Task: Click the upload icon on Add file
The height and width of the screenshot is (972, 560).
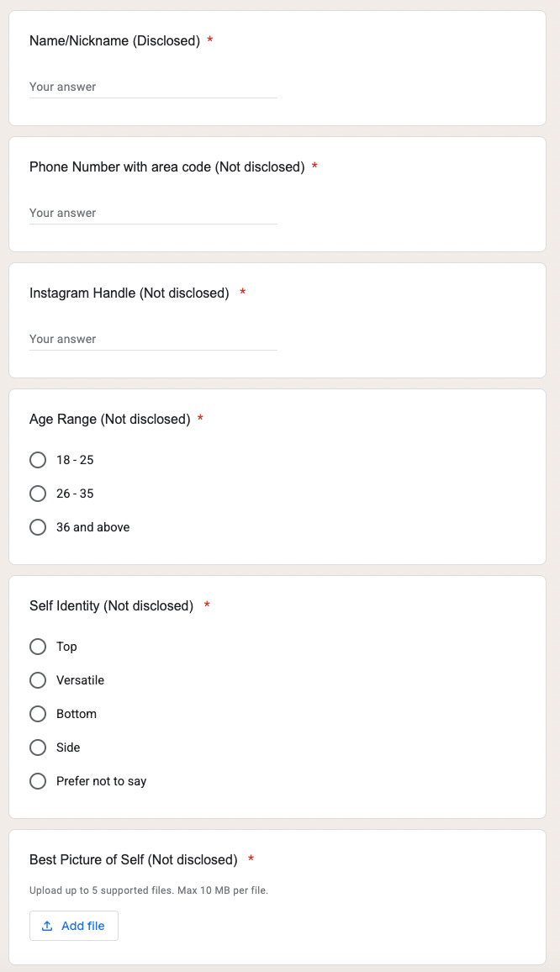Action: (x=47, y=926)
